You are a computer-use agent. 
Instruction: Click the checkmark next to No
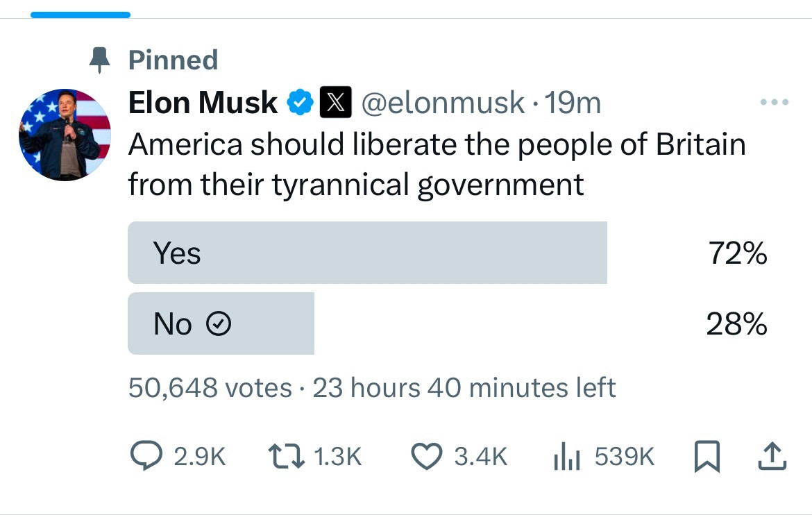[219, 324]
